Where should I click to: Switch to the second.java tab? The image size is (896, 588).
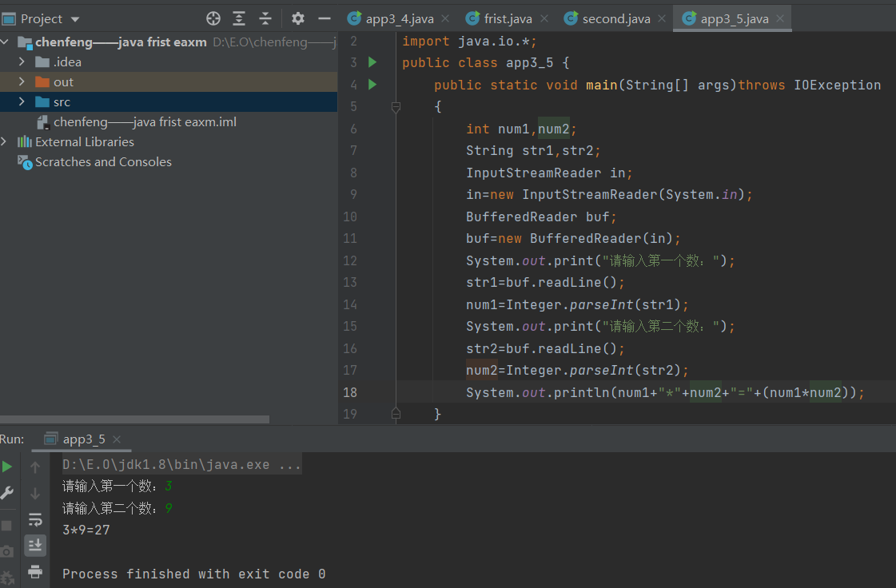coord(615,19)
